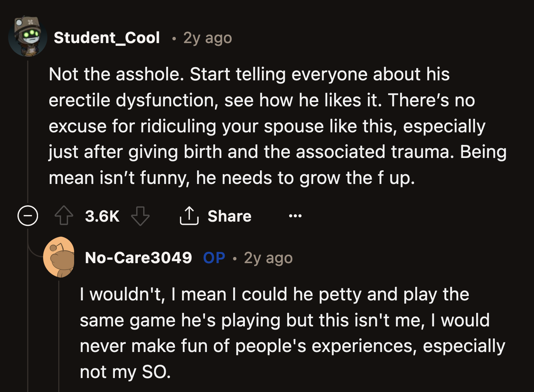Image resolution: width=534 pixels, height=392 pixels.
Task: Toggle thread collapse for the top comment
Action: (28, 216)
